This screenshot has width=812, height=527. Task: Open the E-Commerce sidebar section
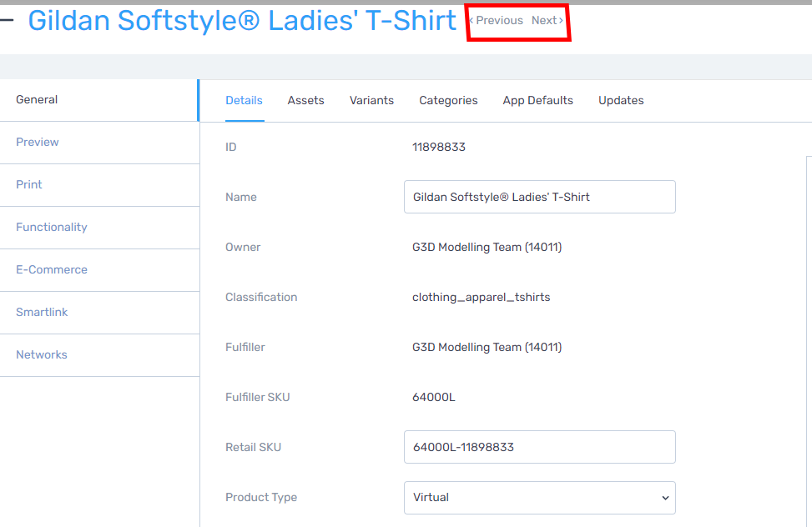click(x=99, y=269)
